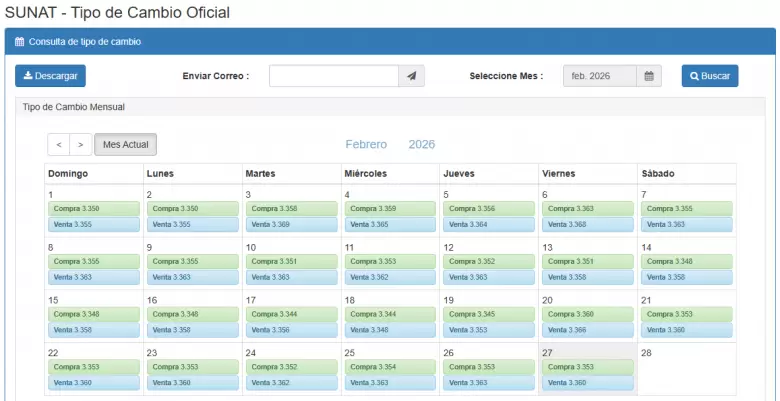Select Venta 3.369 entry on Tuesday 3

point(291,224)
